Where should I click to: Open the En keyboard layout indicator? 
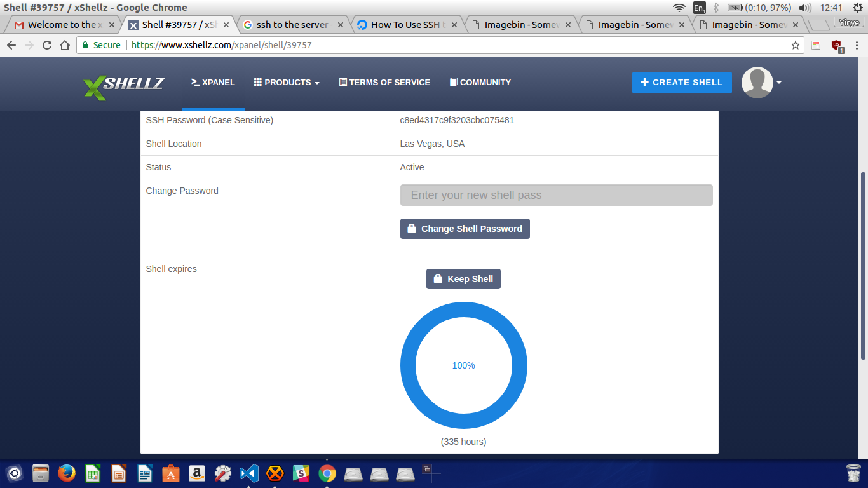700,8
